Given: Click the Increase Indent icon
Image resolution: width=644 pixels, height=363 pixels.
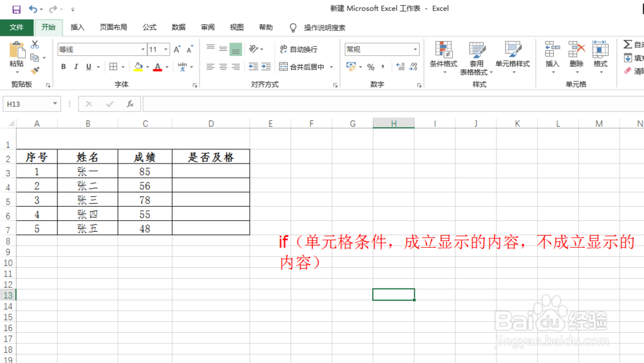Looking at the screenshot, I should (x=266, y=66).
